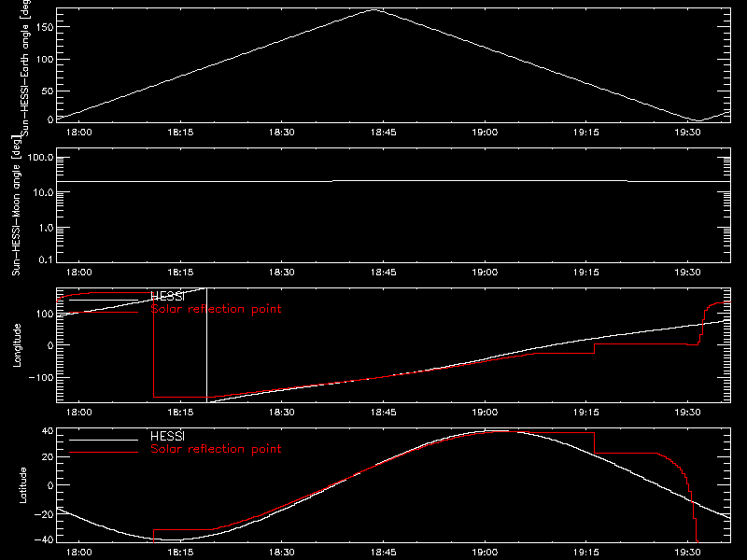Click '19:00' under the Latitude plot
This screenshot has width=747, height=560.
(x=485, y=553)
